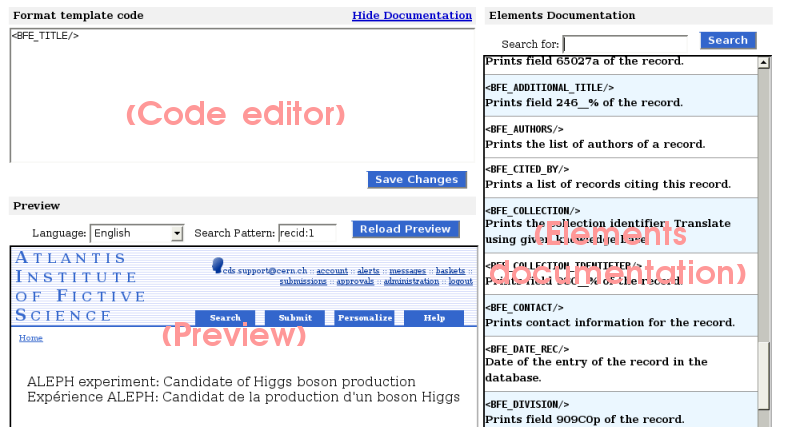Click the user head icon in preview header

[217, 265]
